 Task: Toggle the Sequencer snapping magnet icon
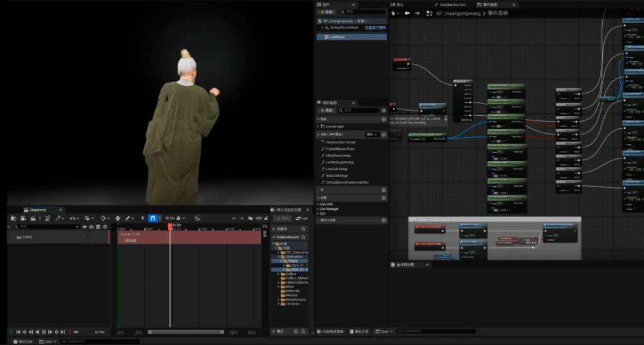pyautogui.click(x=153, y=218)
